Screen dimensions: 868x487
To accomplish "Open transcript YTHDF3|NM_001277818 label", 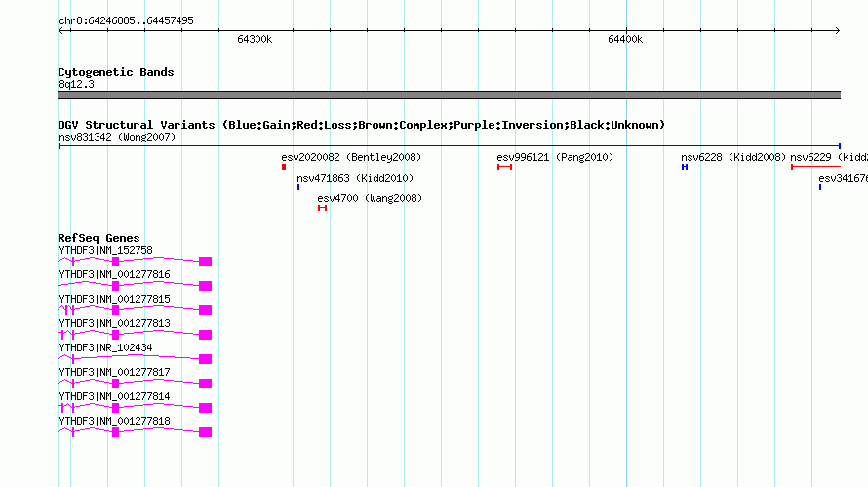I will (x=114, y=421).
